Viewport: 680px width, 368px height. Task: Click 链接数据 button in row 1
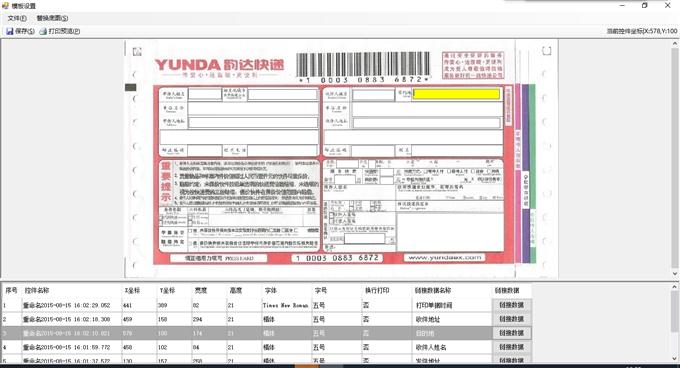(x=512, y=305)
